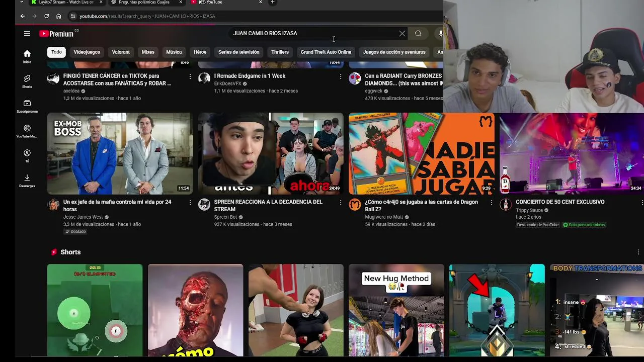Select the Videojuegos filter chip
Viewport: 644px width, 362px height.
click(x=87, y=52)
